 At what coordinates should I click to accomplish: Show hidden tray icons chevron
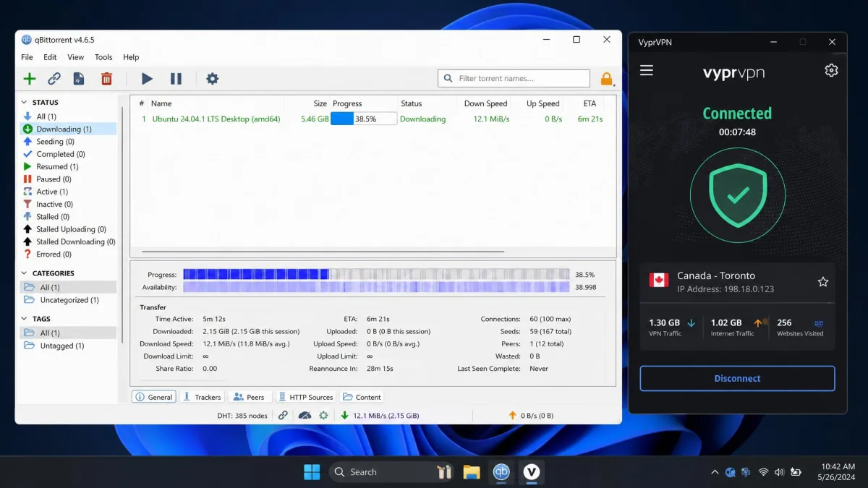click(715, 472)
